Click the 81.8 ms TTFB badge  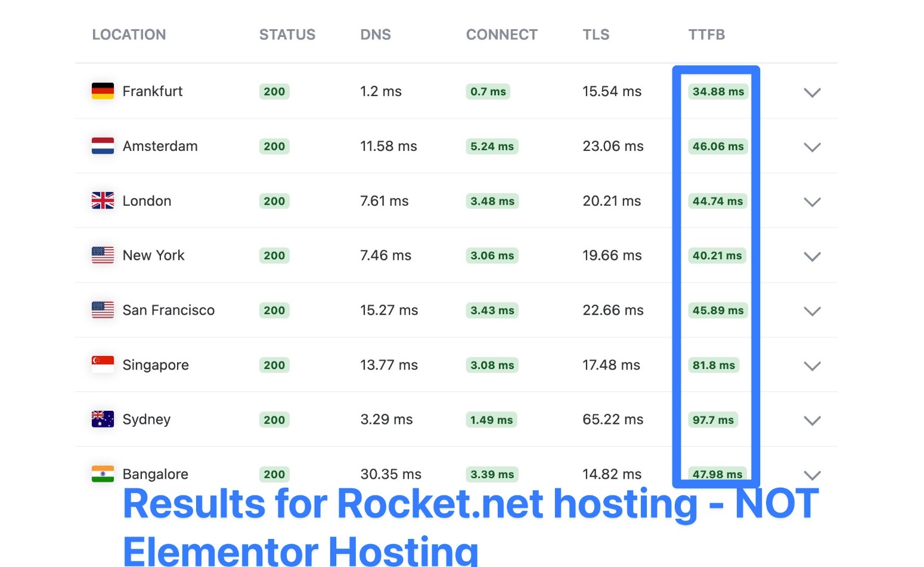[714, 365]
